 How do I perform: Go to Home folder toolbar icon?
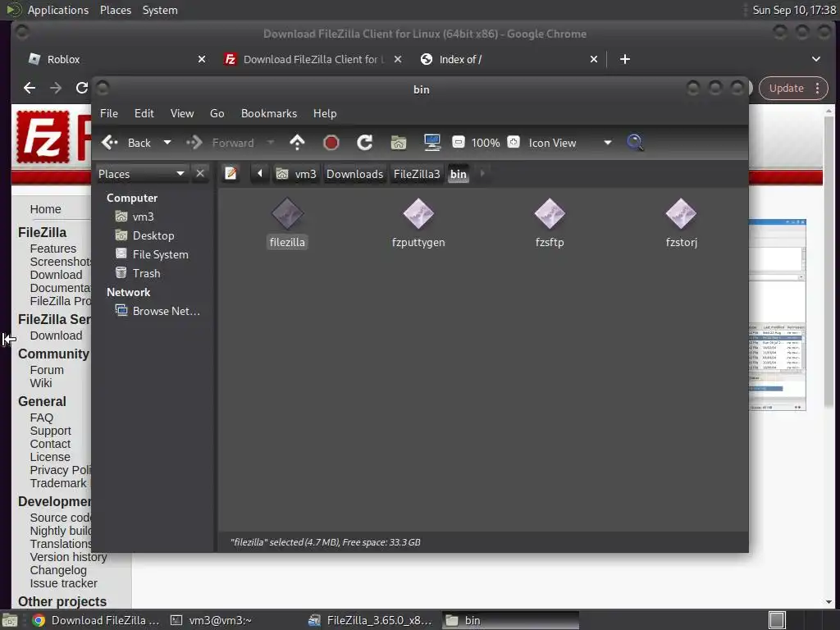pyautogui.click(x=398, y=143)
